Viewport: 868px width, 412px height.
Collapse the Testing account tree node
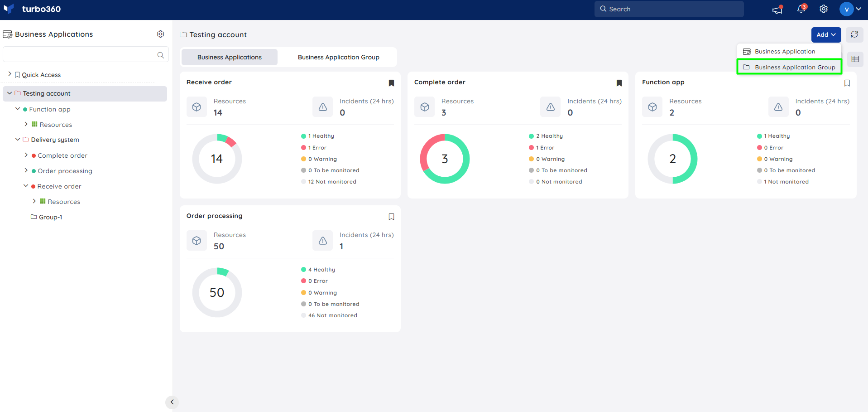10,93
